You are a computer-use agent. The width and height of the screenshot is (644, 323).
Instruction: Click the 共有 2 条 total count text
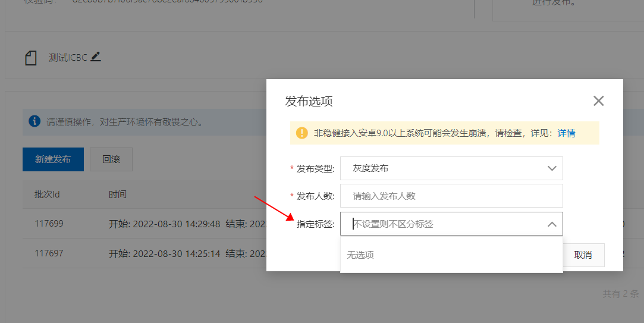coord(621,294)
